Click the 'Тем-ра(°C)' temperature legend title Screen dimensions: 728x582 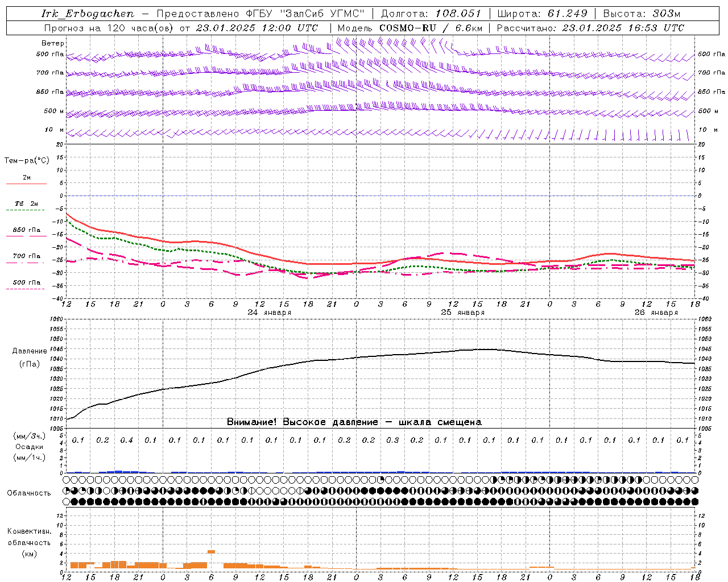point(27,161)
